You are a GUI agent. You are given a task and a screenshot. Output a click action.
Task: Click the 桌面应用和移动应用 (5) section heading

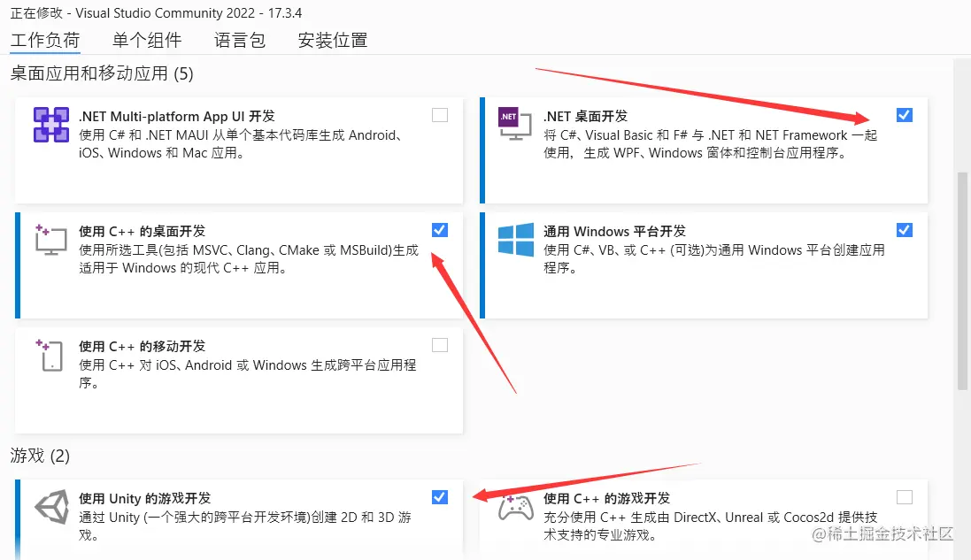[x=102, y=73]
